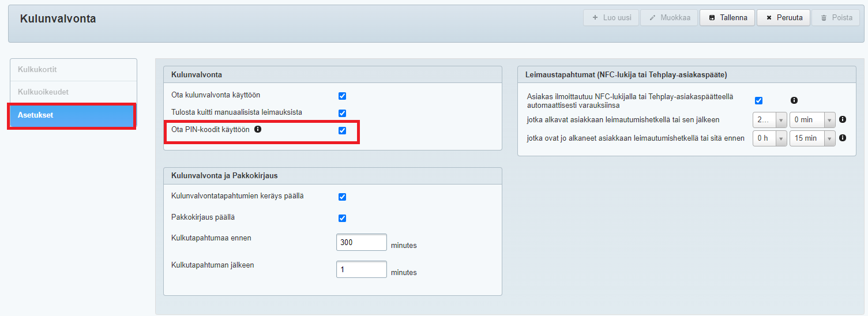Click info icon after the 15 min dropdown
The height and width of the screenshot is (316, 868).
pos(843,138)
